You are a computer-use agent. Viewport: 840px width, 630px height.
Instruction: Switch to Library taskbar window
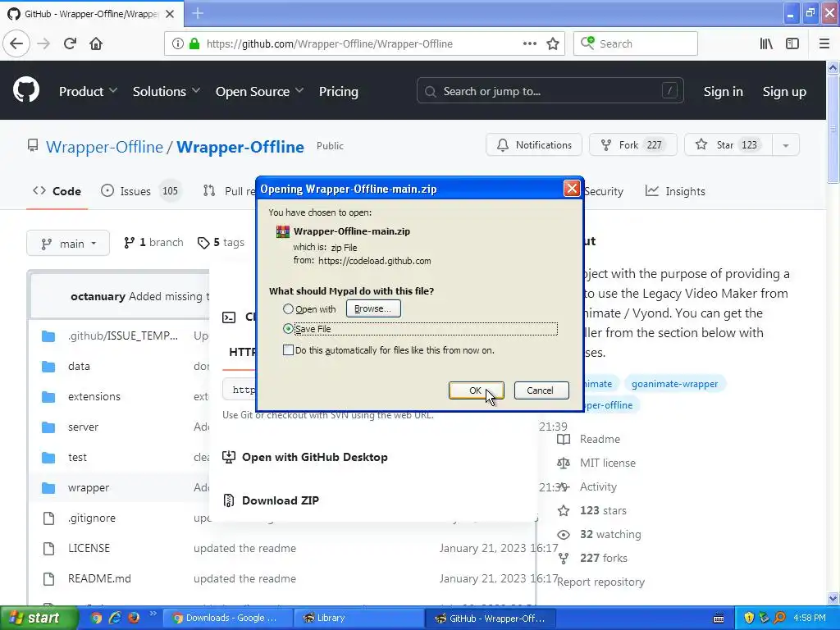[358, 619]
